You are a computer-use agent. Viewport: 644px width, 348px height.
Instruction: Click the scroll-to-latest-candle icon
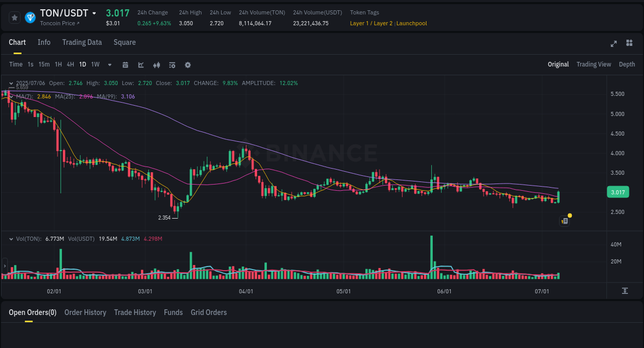point(625,290)
